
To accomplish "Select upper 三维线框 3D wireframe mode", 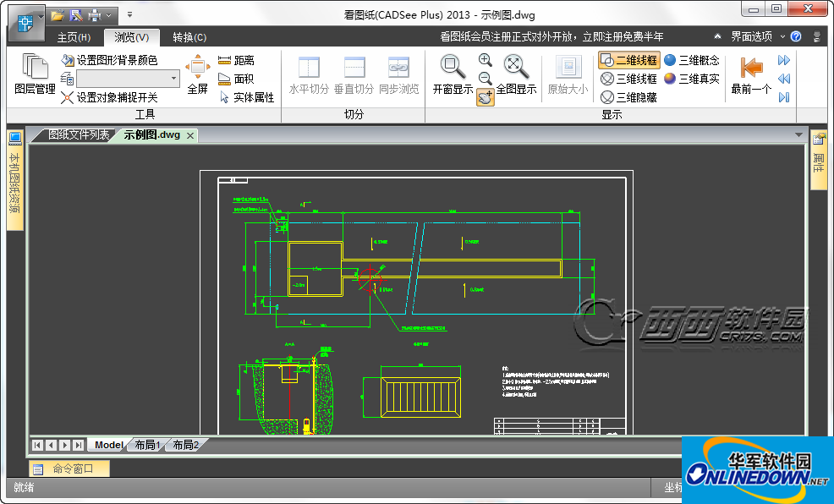I will 629,79.
